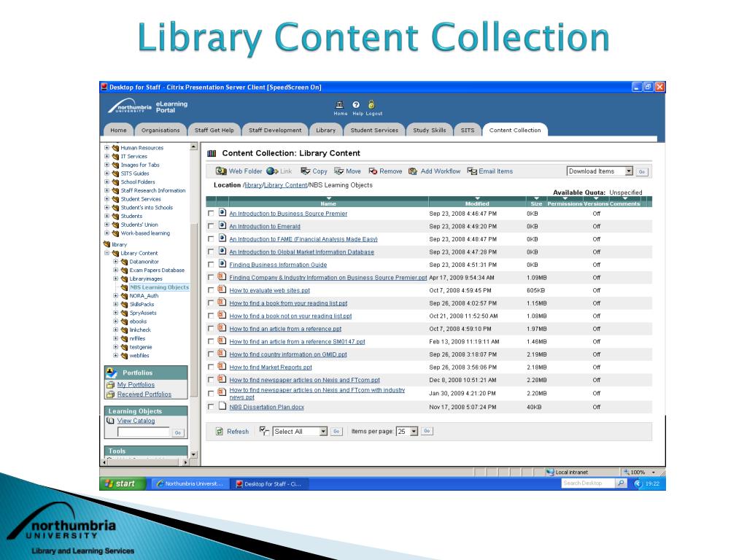Click file icon for How to evaluate web sites.ppt
747x560 pixels.
point(222,289)
